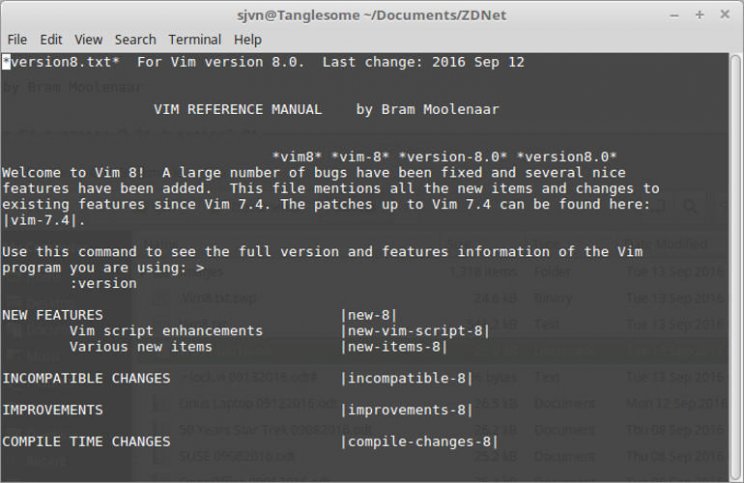Click 'Last change: 2016 Sep 12' text

point(423,62)
